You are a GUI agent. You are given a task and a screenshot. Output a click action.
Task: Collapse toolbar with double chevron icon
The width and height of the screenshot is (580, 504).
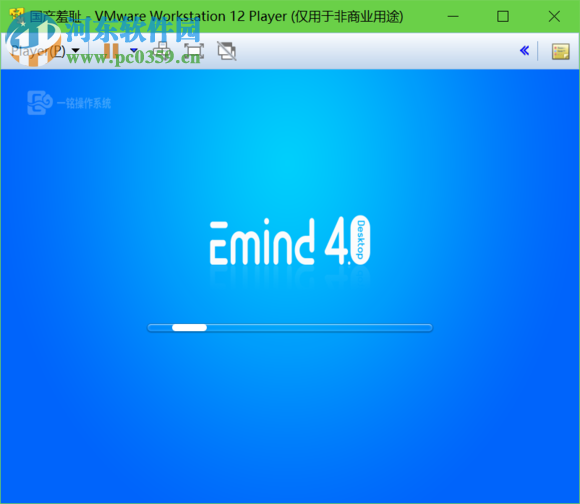(525, 51)
